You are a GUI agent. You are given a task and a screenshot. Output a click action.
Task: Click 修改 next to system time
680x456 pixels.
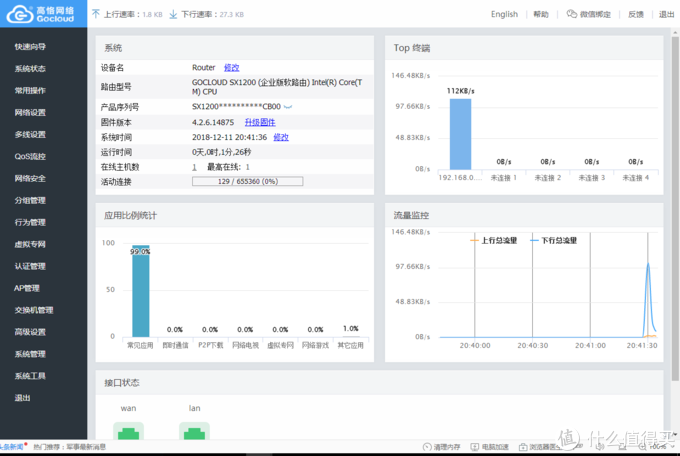click(281, 137)
